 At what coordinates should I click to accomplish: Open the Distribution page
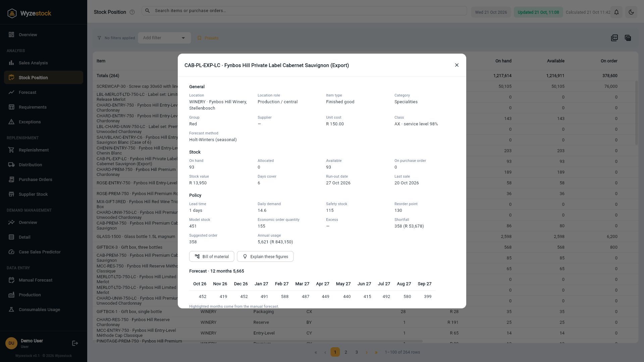(44, 165)
